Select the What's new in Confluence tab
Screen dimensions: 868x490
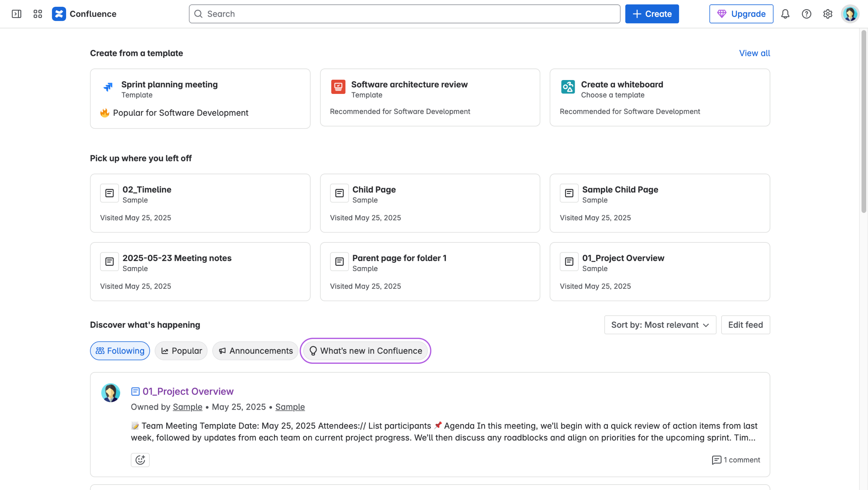(366, 351)
